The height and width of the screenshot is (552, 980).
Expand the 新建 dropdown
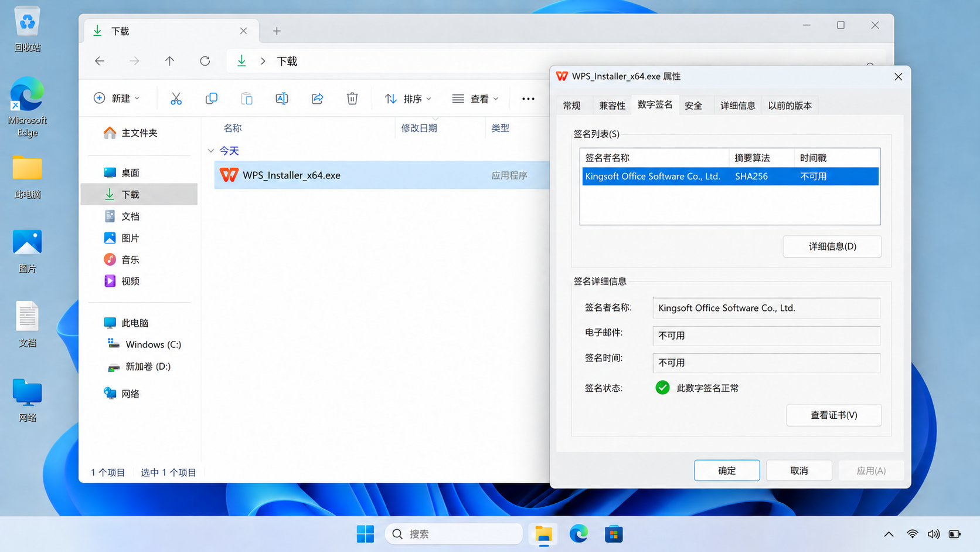(x=117, y=99)
